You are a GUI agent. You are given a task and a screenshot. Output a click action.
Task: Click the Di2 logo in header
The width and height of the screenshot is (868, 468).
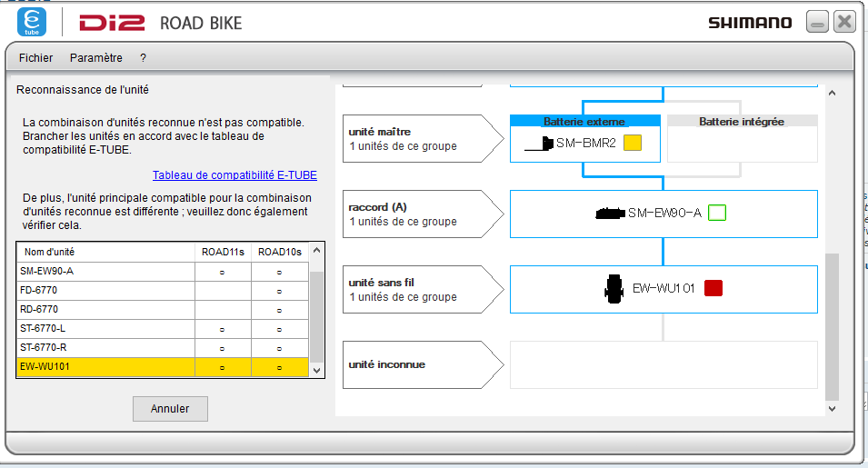click(113, 23)
